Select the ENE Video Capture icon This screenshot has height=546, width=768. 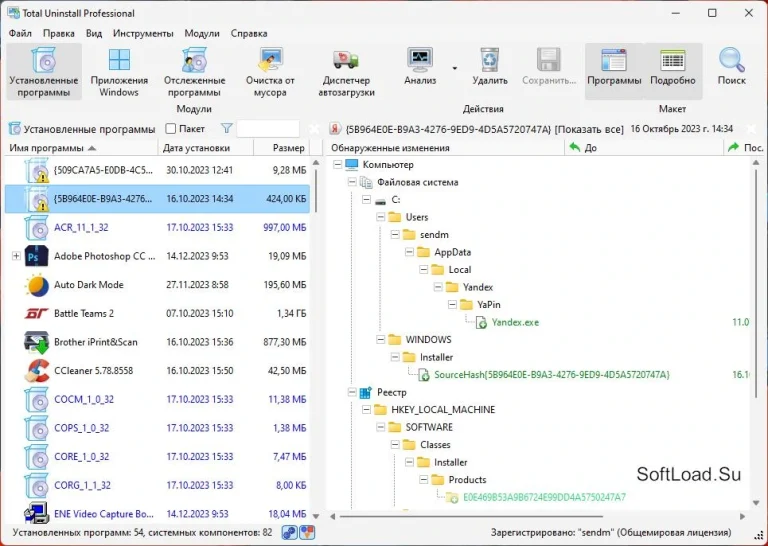pyautogui.click(x=37, y=514)
